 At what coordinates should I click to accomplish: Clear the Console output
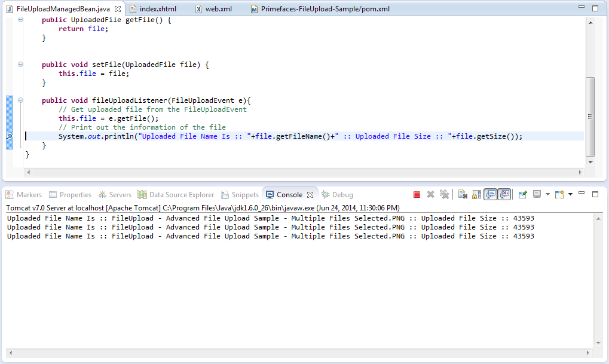463,195
